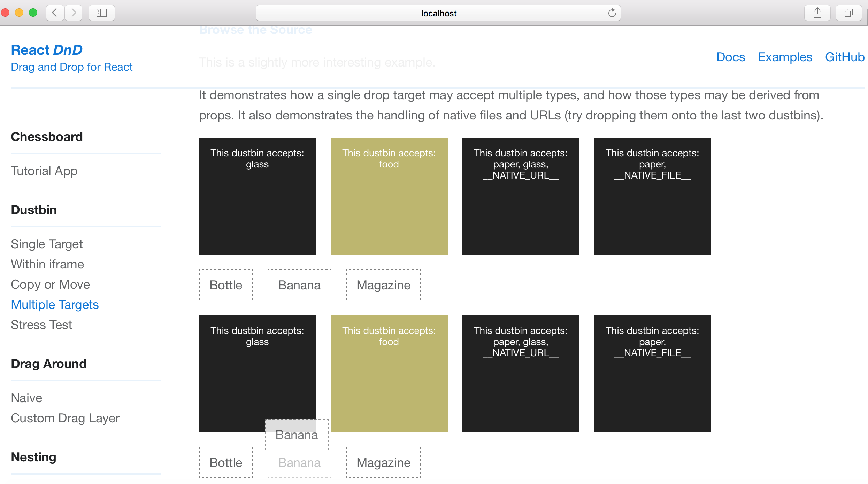Click the top-row yellow food dustbin

(x=389, y=196)
